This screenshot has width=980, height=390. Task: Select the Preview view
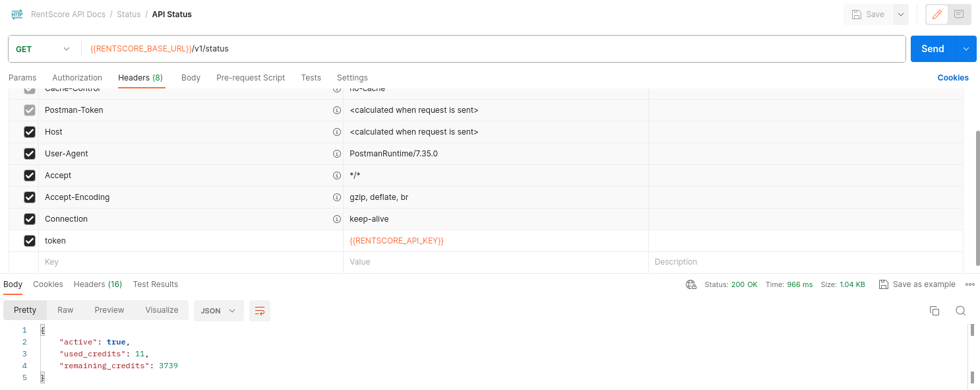click(x=109, y=310)
